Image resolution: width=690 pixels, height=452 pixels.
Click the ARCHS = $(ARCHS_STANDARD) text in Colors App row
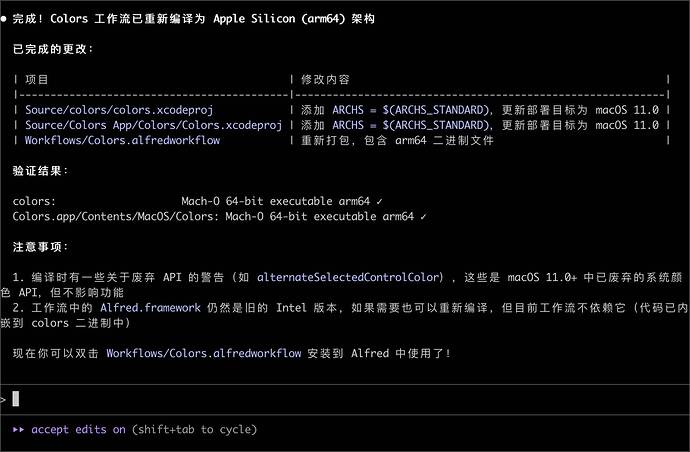pos(411,125)
